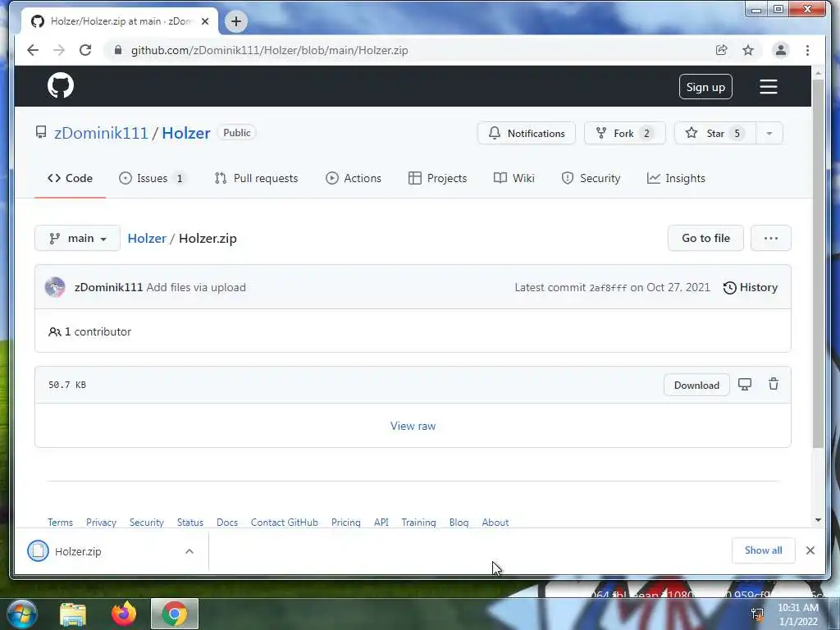Fork the repository
840x630 pixels.
click(x=624, y=134)
